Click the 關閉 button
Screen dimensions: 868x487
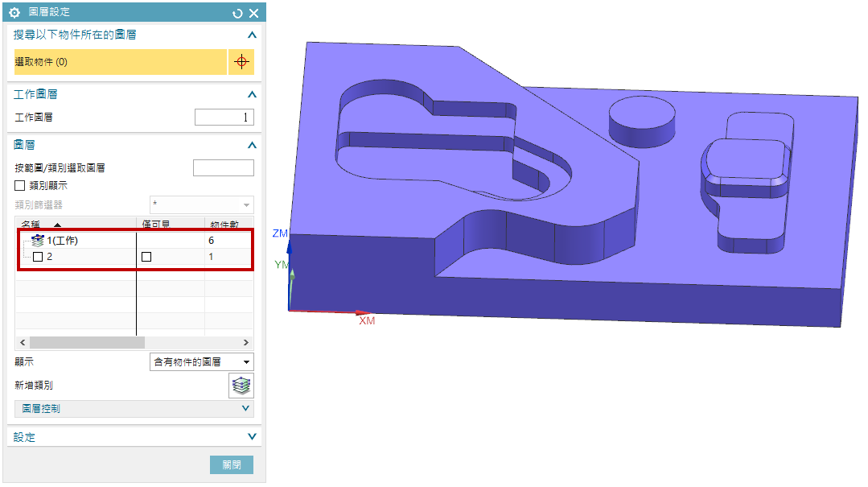tap(232, 464)
